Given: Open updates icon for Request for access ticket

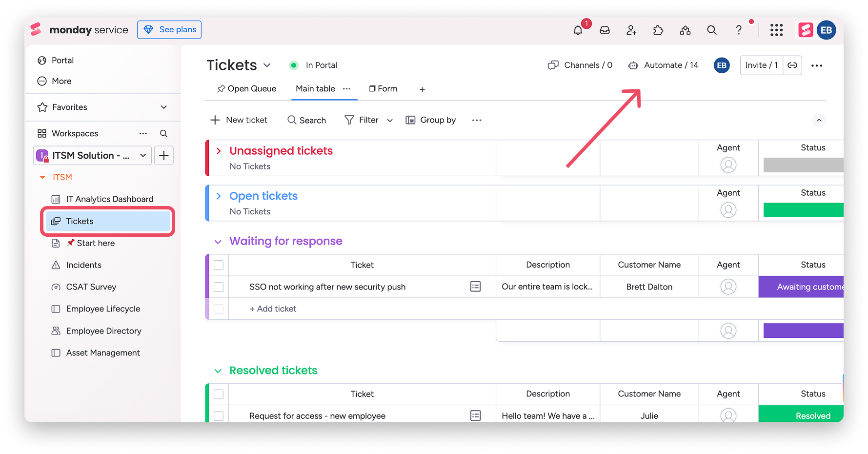Looking at the screenshot, I should (x=475, y=415).
